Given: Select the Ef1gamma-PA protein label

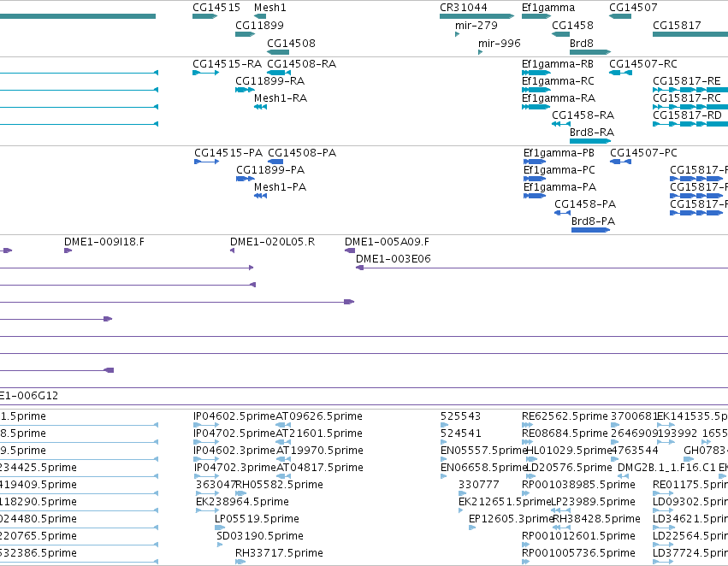Looking at the screenshot, I should [560, 187].
